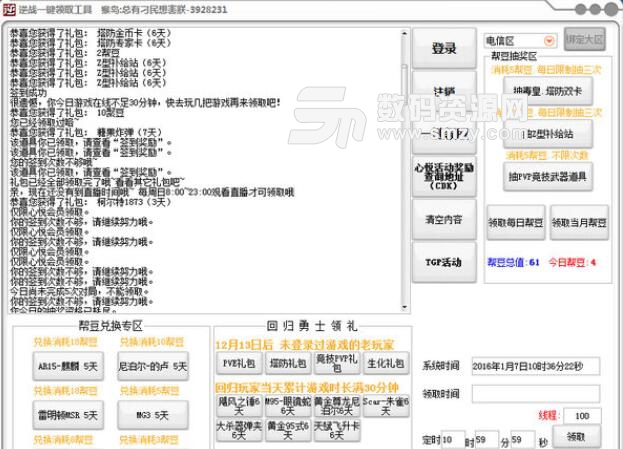Click 清空内容 to clear the log
623x449 pixels.
coord(444,219)
